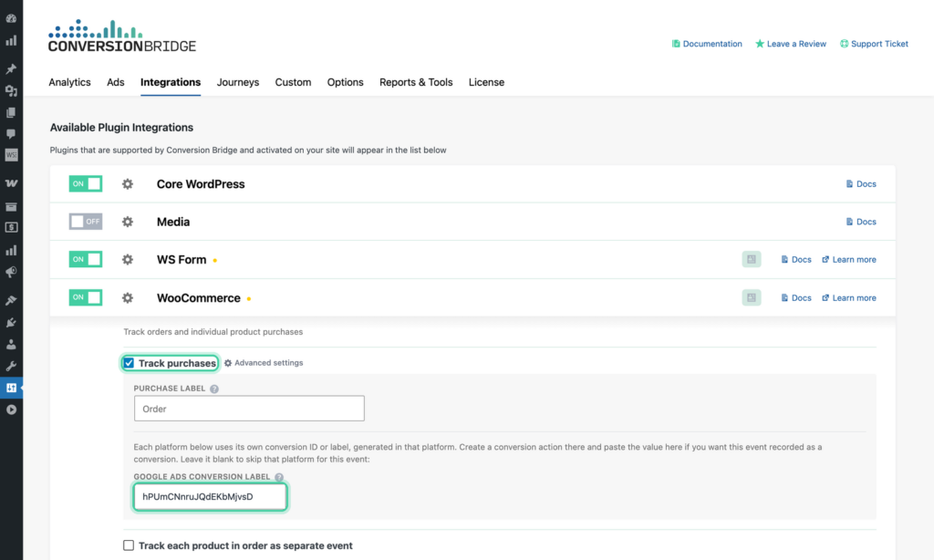Image resolution: width=934 pixels, height=560 pixels.
Task: Open the Appearance paintbrush sidebar icon
Action: (x=11, y=300)
